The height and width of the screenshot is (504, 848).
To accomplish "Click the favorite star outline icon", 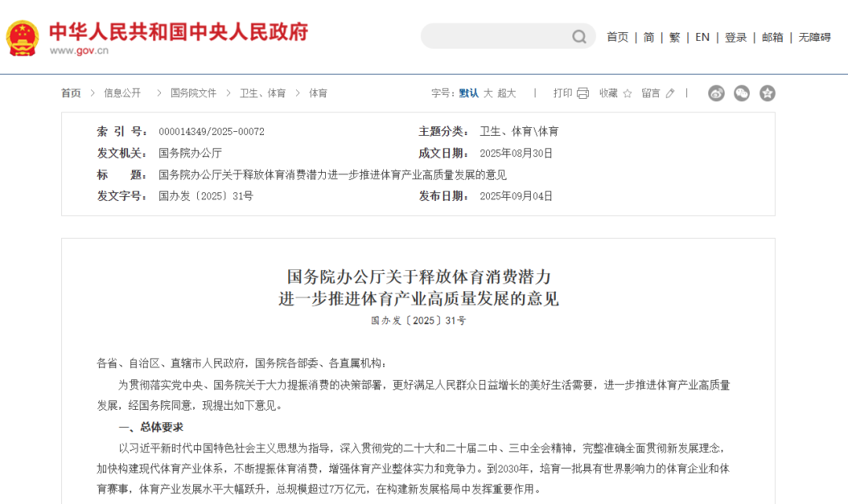I will tap(627, 93).
